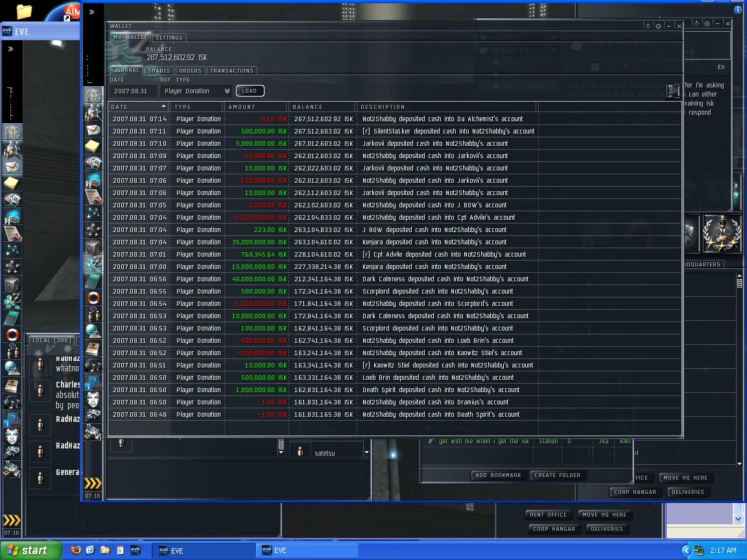The height and width of the screenshot is (560, 747).
Task: Open Character Sheet in front EVE sidebar
Action: [x=93, y=95]
